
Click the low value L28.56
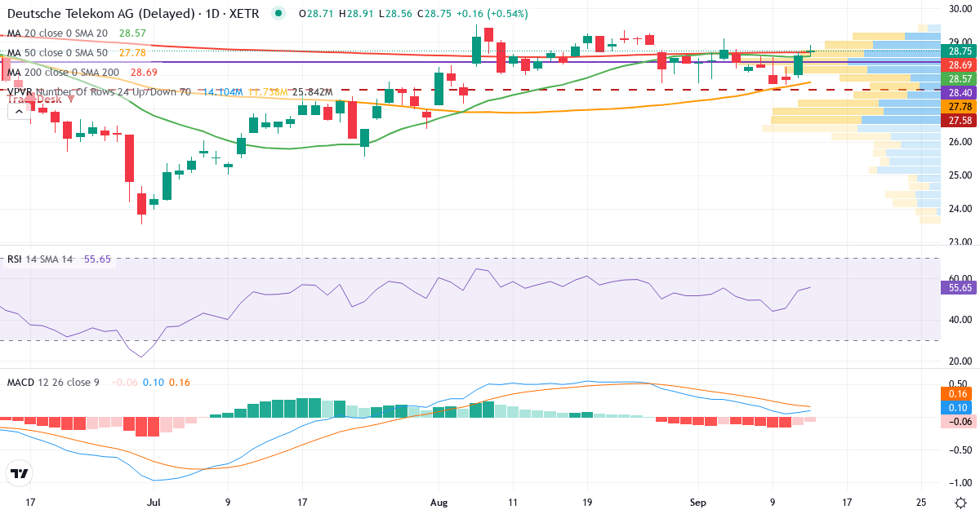394,14
